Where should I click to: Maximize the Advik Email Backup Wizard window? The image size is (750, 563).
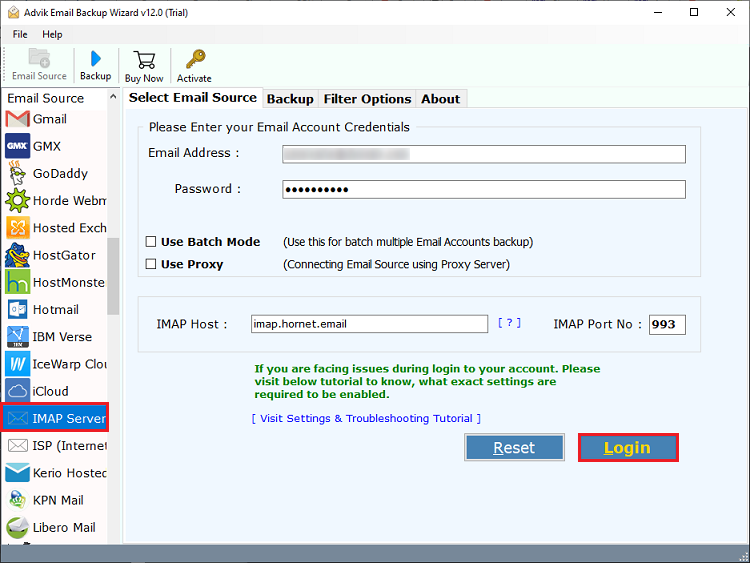click(694, 12)
